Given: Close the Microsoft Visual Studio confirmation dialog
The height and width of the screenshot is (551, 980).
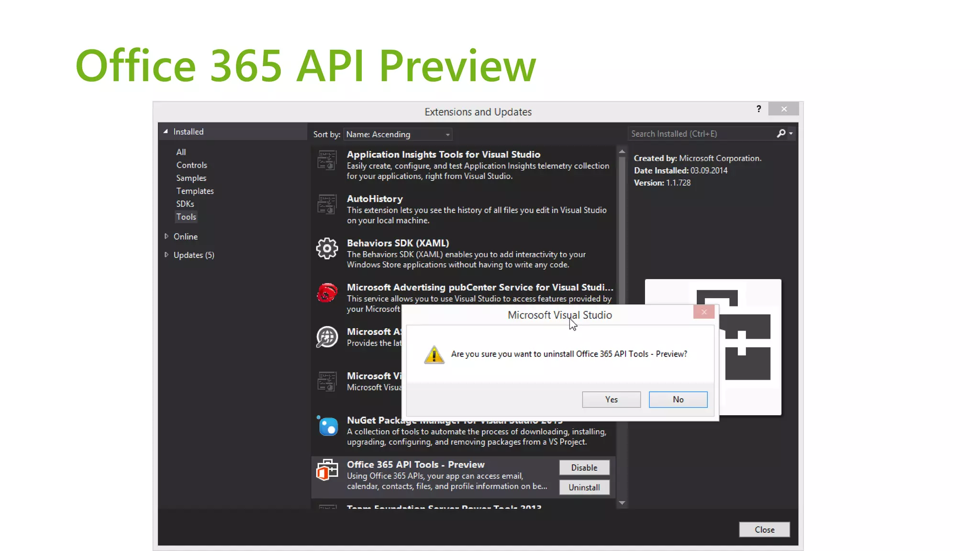Looking at the screenshot, I should [x=704, y=312].
